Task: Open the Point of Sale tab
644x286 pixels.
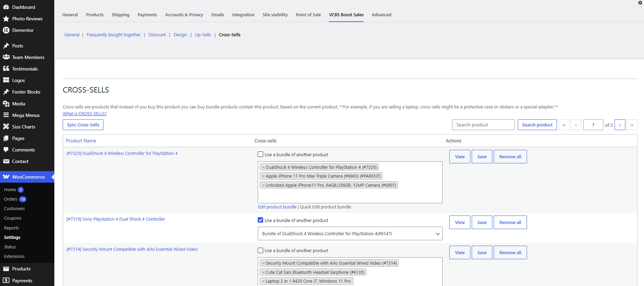Action: click(x=308, y=15)
